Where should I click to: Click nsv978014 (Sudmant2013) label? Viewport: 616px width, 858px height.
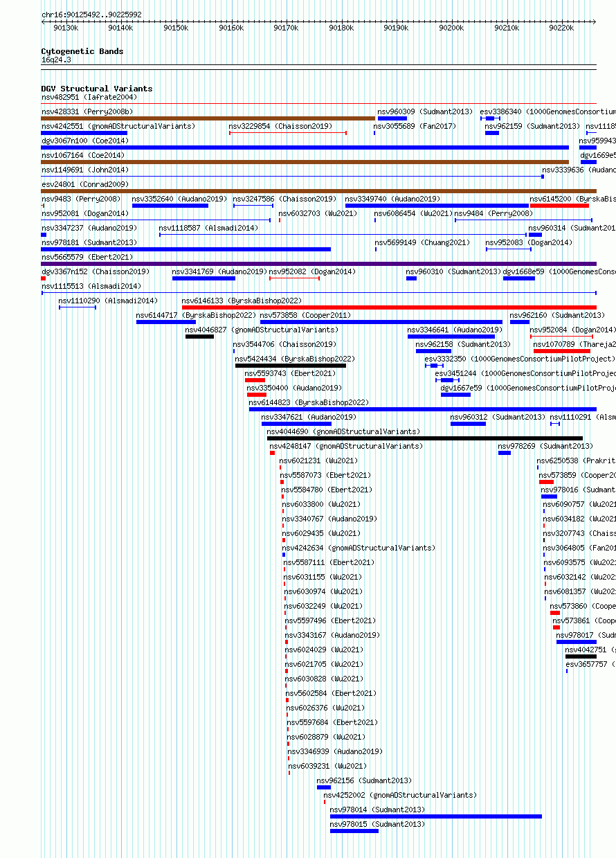point(377,810)
